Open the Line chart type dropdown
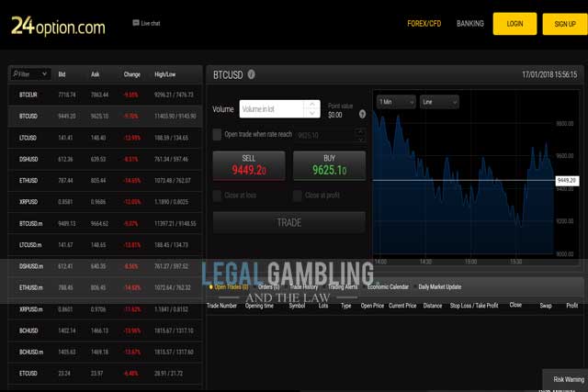Image resolution: width=588 pixels, height=392 pixels. click(439, 102)
